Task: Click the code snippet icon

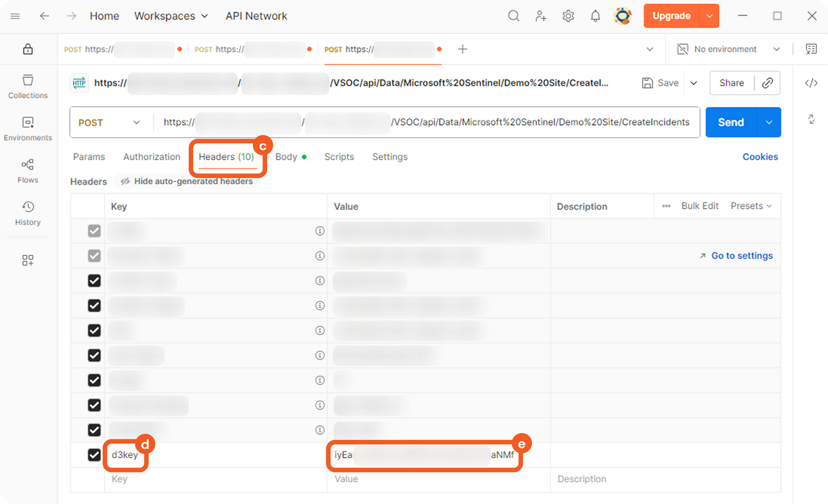Action: (x=811, y=83)
